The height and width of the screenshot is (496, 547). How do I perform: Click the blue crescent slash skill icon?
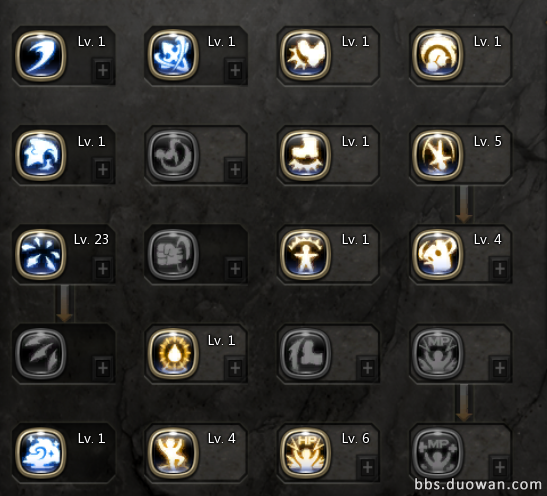pos(40,56)
